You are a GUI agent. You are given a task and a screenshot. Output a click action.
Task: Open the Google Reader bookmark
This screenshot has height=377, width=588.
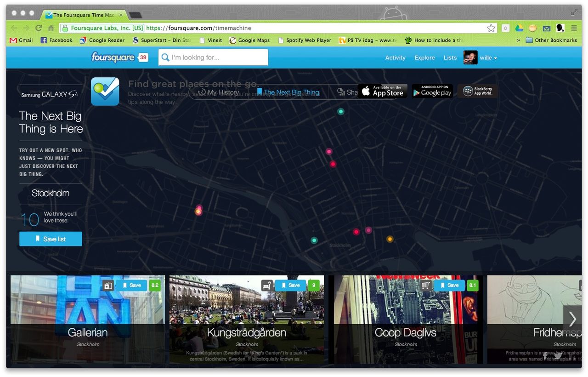(x=102, y=40)
